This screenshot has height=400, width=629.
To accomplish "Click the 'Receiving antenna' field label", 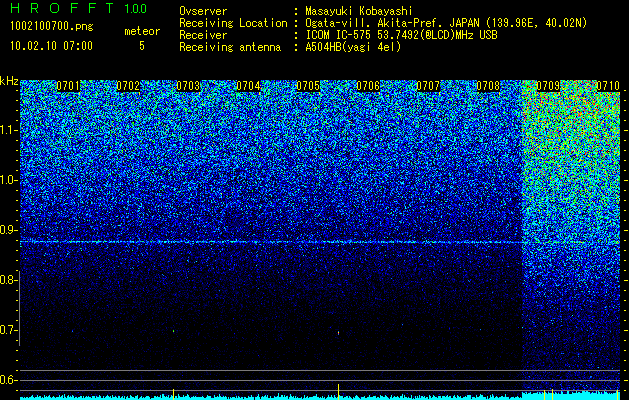I will pyautogui.click(x=230, y=47).
